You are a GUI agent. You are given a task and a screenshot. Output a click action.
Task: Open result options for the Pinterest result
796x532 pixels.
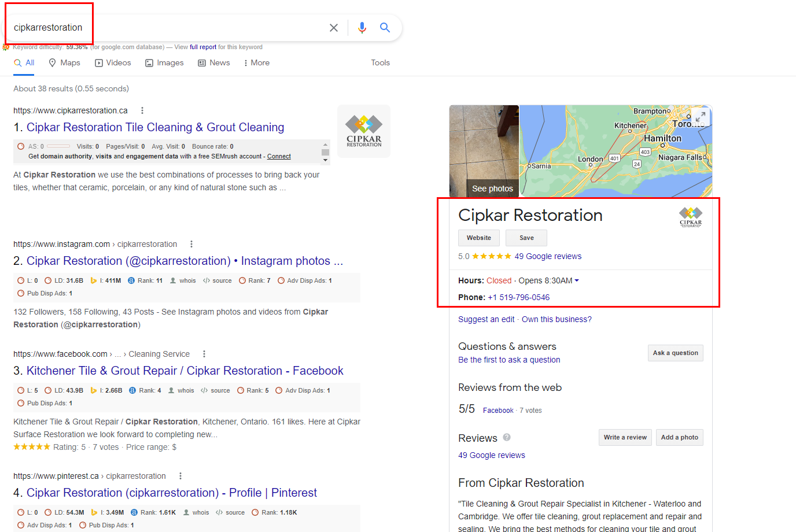point(180,476)
